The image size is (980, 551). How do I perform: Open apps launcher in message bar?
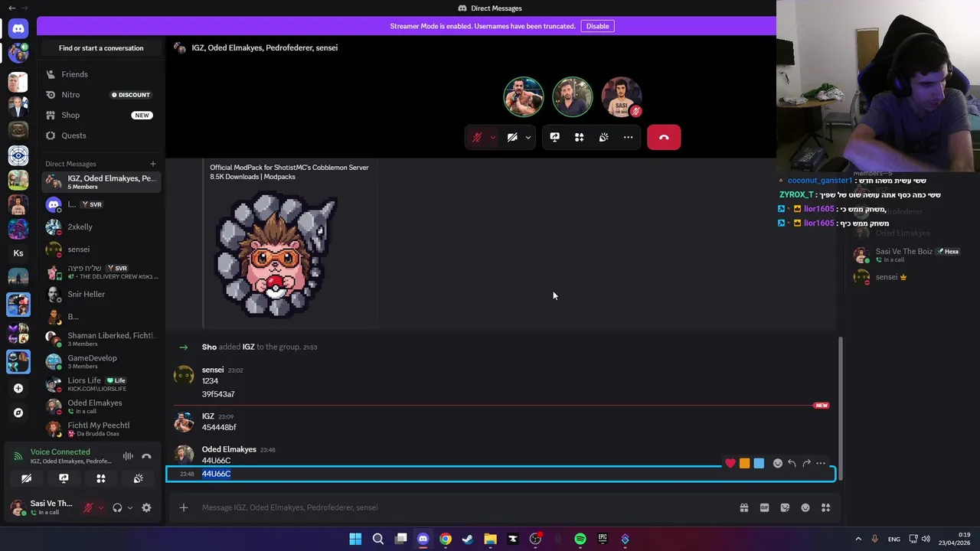pos(825,507)
